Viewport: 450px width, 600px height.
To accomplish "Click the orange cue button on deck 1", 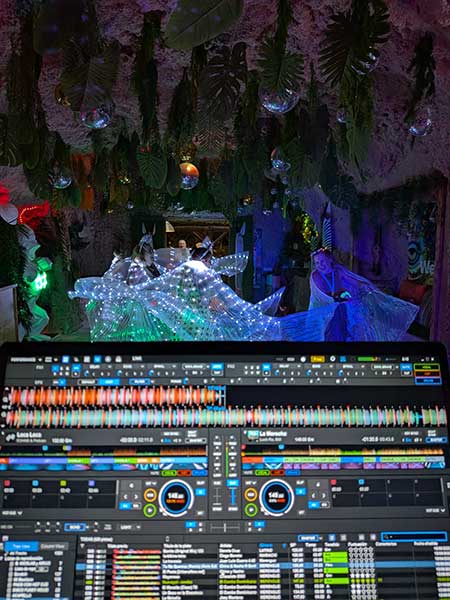I will click(x=150, y=495).
